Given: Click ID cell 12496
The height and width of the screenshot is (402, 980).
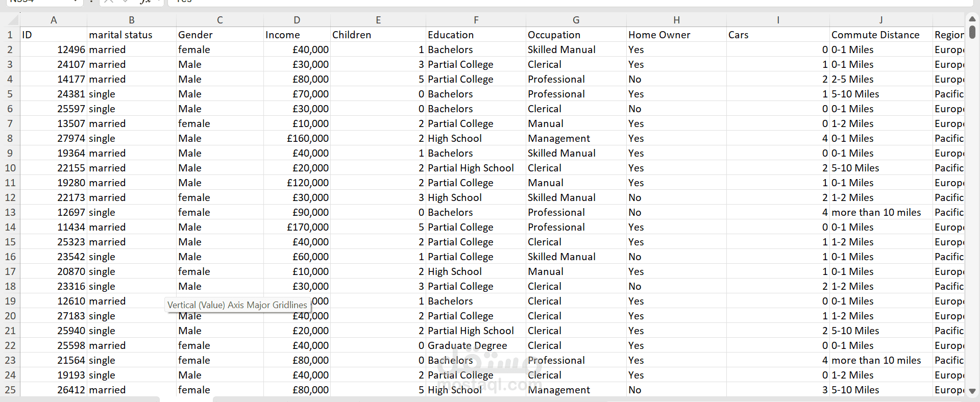Looking at the screenshot, I should pyautogui.click(x=71, y=49).
